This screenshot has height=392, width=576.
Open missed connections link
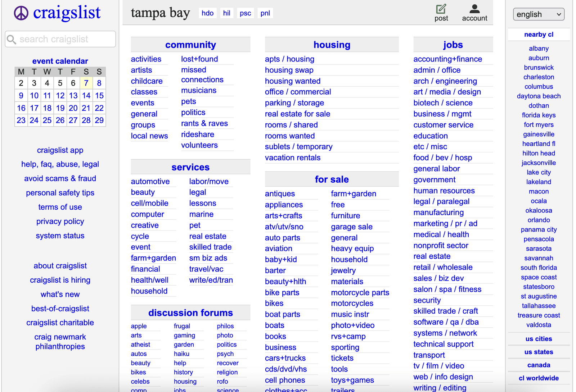click(x=202, y=75)
